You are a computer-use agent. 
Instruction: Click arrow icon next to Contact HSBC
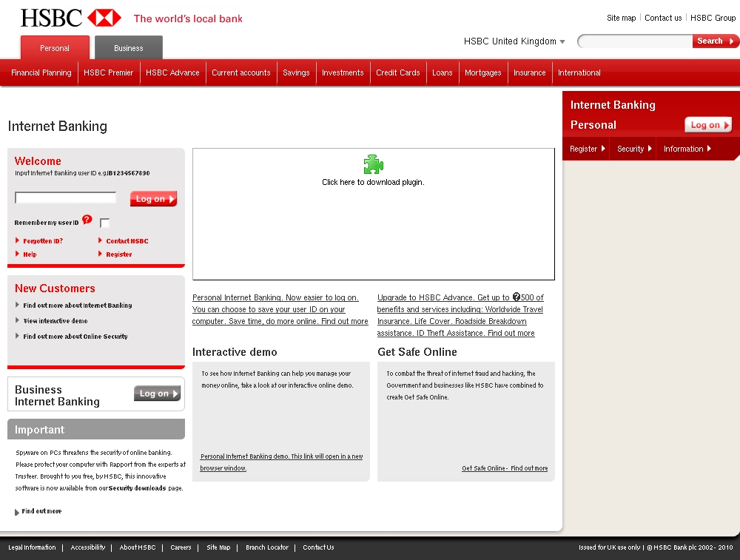coord(101,240)
